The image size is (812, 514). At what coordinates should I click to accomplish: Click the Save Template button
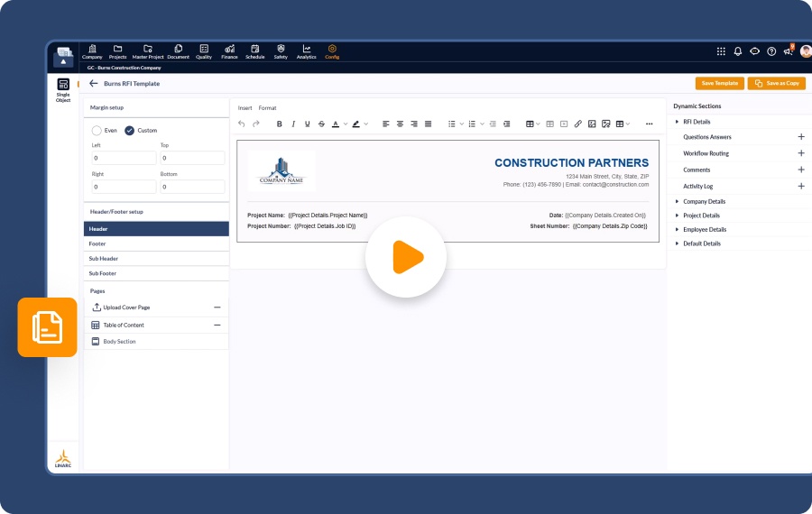pos(719,83)
